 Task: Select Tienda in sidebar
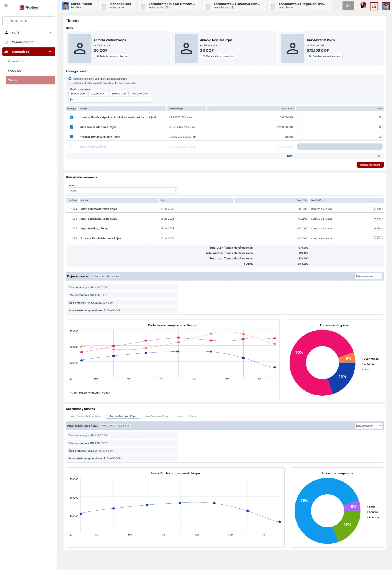point(31,80)
